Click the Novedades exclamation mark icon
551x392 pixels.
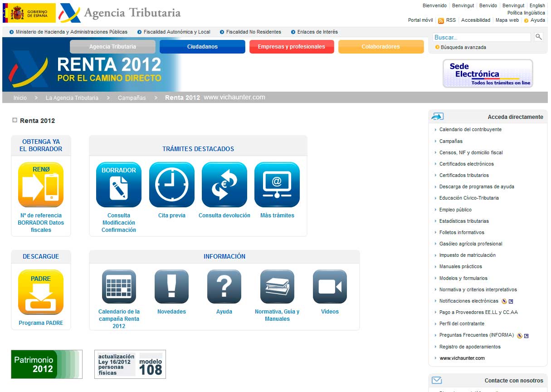171,287
